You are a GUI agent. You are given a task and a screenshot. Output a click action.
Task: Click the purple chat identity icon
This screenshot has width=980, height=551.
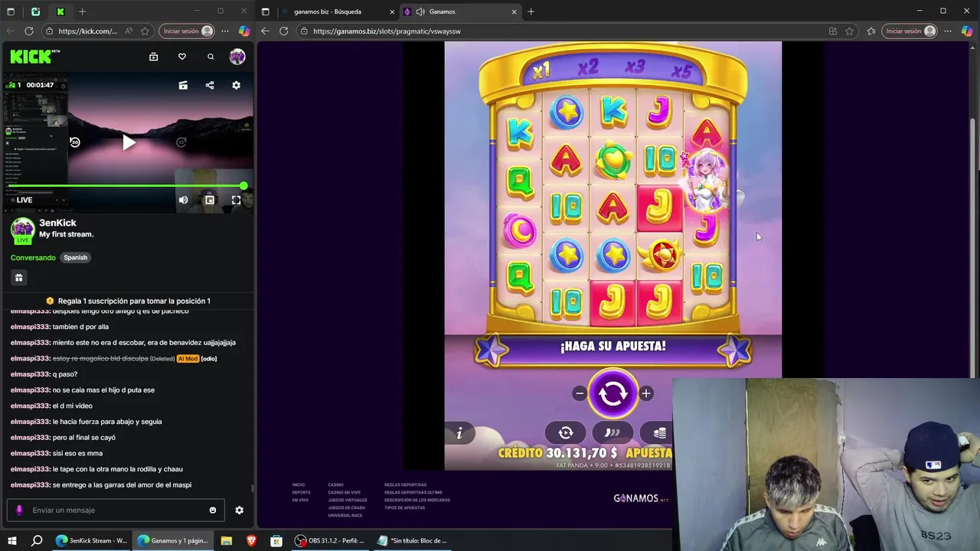(19, 510)
